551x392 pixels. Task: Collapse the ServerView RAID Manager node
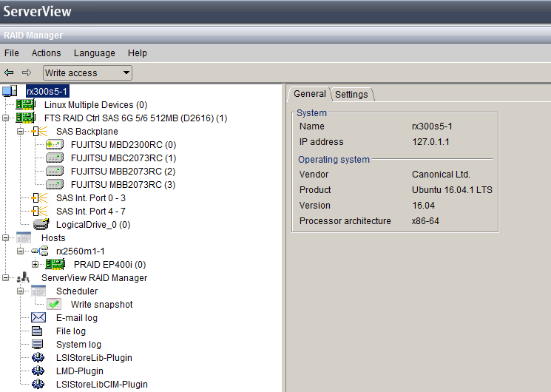click(6, 278)
